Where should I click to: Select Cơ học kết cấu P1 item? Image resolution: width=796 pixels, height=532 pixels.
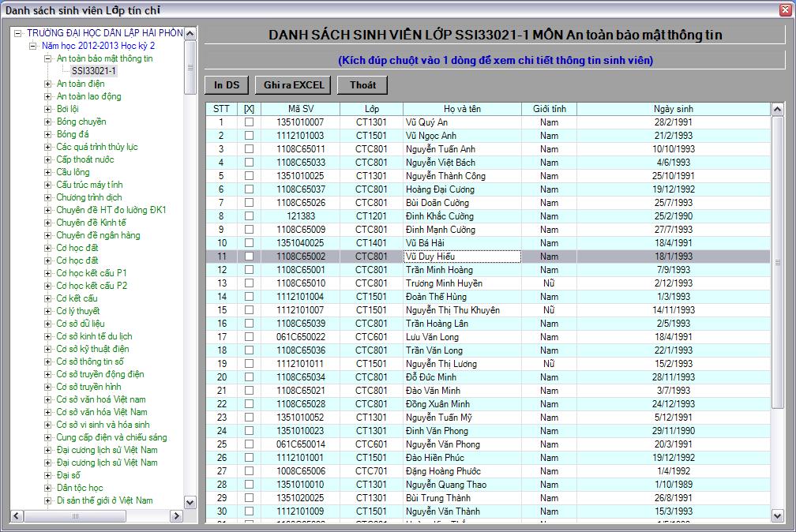click(x=92, y=273)
